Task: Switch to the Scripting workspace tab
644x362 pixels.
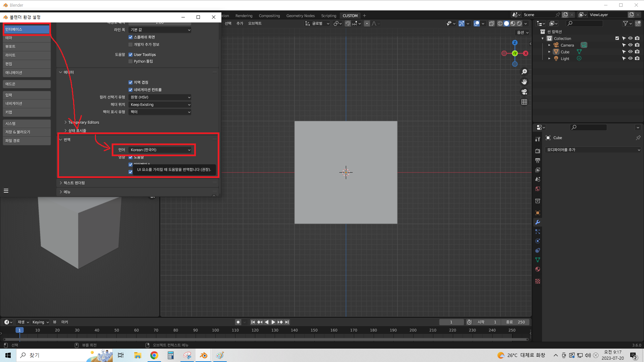Action: click(328, 16)
